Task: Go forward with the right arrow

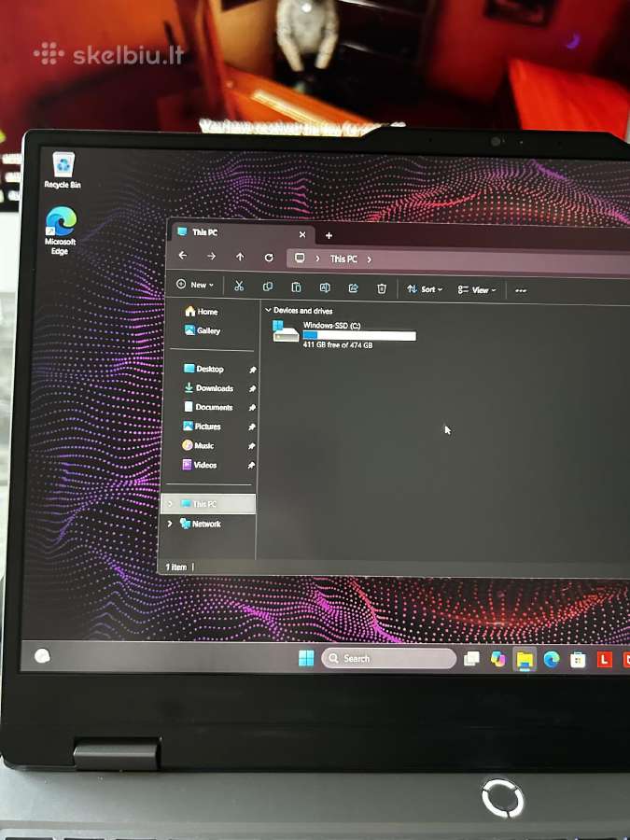Action: [212, 256]
